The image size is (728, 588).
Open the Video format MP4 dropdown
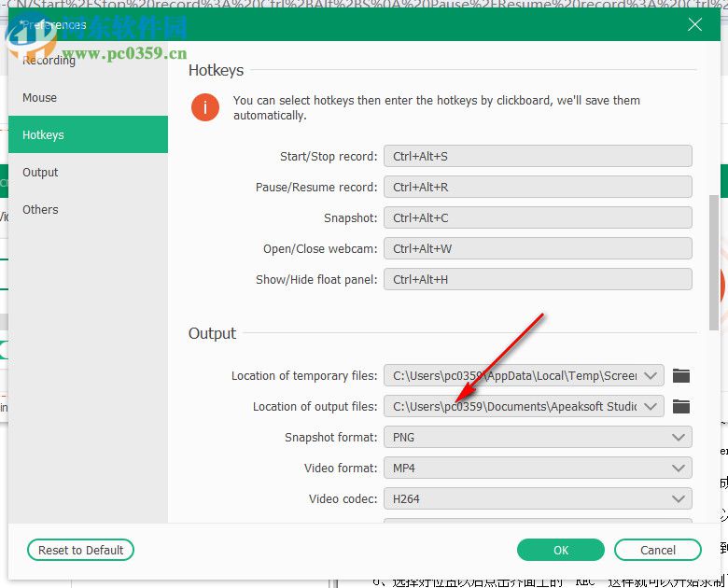click(538, 469)
